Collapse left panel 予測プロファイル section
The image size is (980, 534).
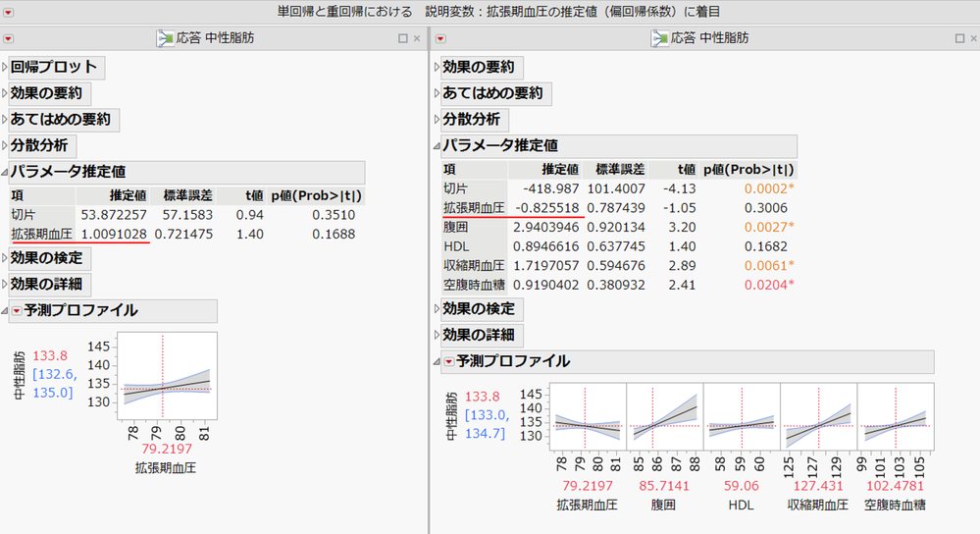coord(4,311)
